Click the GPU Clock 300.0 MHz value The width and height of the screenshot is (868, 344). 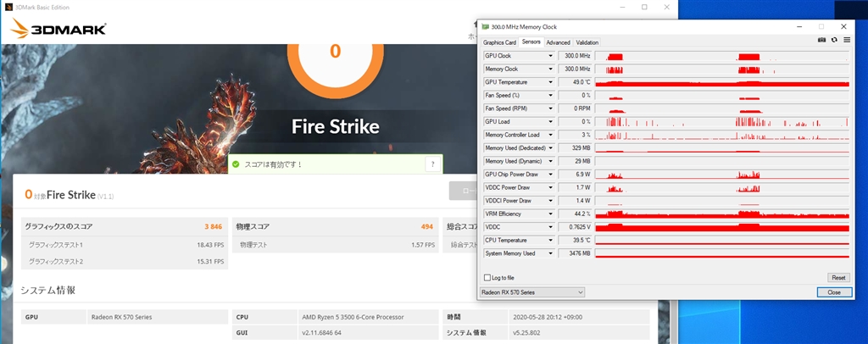576,56
